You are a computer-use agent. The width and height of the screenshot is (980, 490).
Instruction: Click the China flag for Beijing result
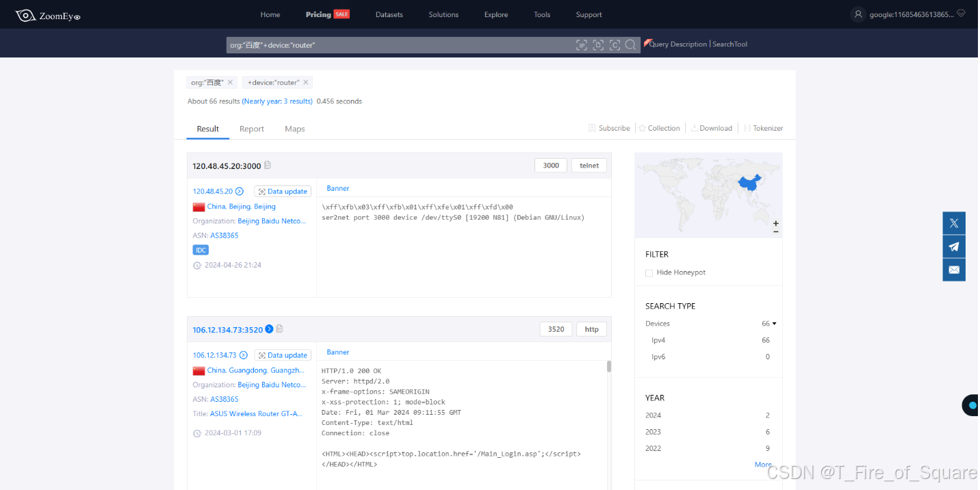tap(198, 207)
